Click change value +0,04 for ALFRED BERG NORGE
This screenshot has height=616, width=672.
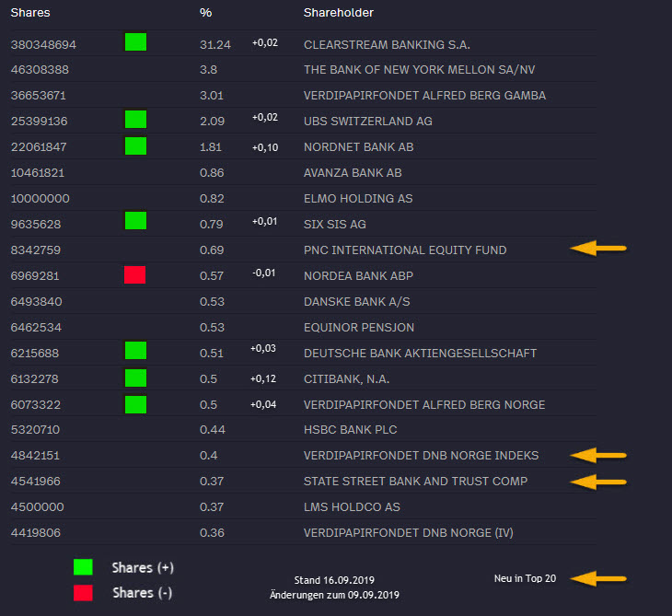pyautogui.click(x=263, y=404)
